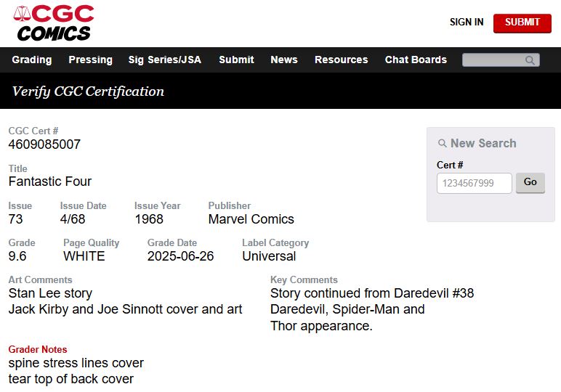
Task: Click the red Grader Notes label
Action: [38, 349]
